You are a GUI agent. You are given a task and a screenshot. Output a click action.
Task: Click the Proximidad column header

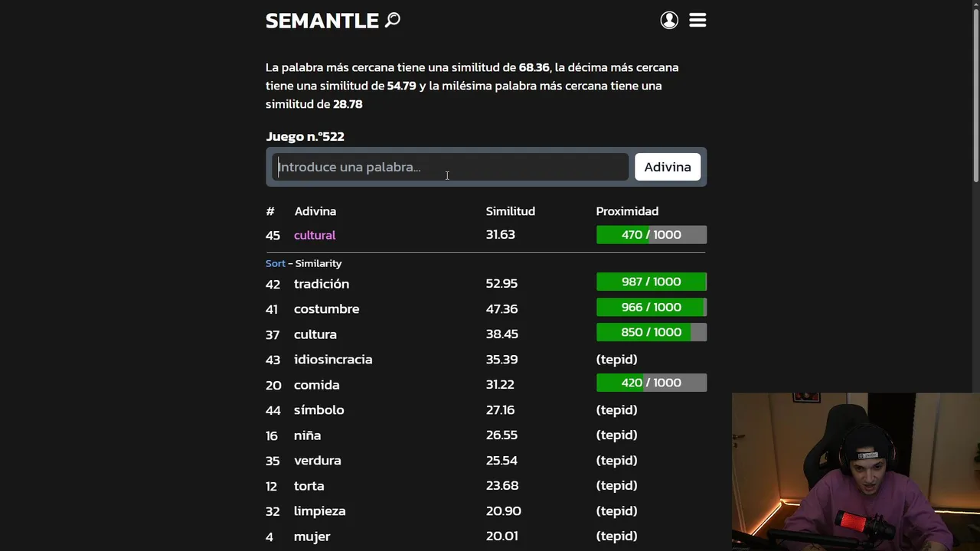pos(627,211)
